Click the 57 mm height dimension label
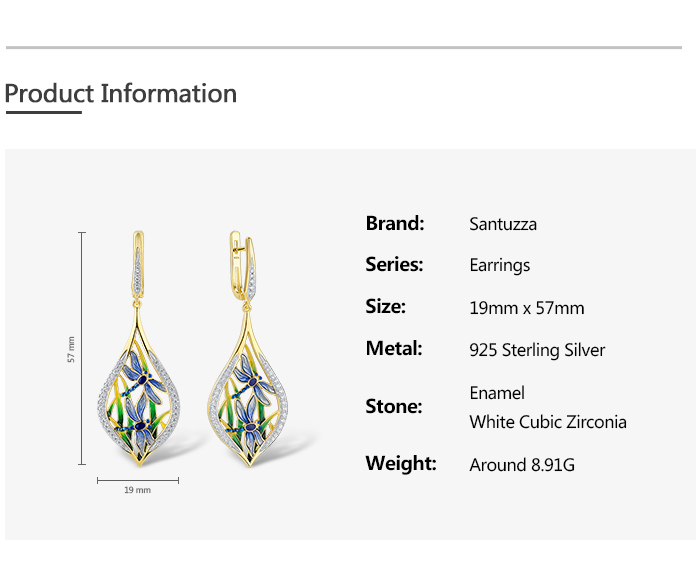 [x=72, y=349]
